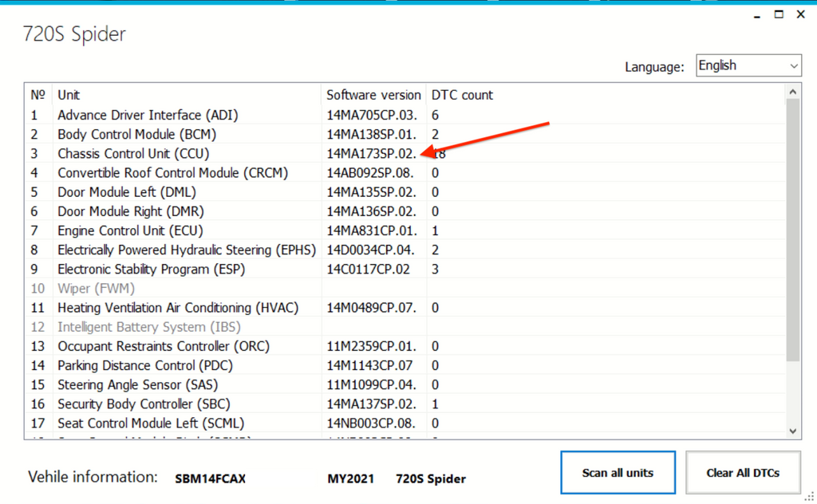Pick Electronic Stability Program (ESP) row
The image size is (817, 504).
tap(151, 270)
